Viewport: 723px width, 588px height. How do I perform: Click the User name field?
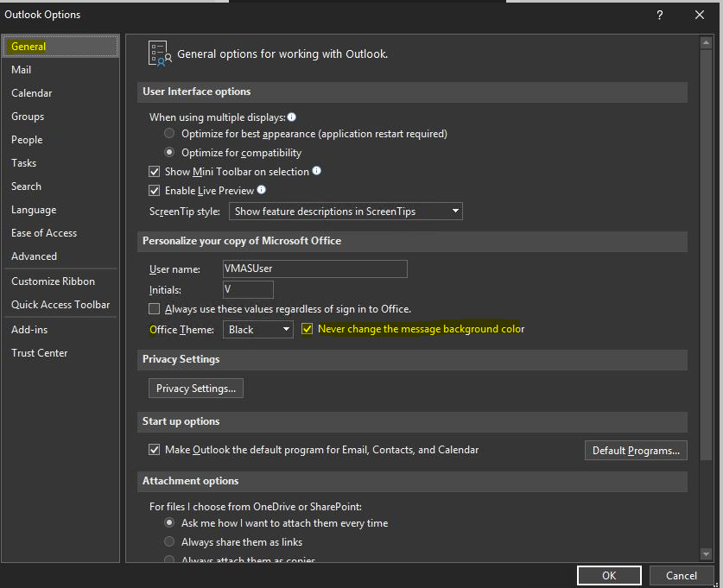click(315, 269)
